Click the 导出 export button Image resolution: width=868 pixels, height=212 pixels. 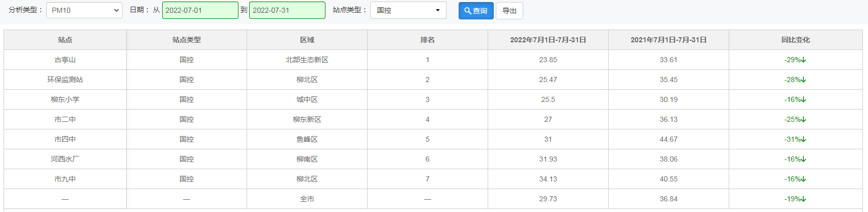tap(509, 11)
